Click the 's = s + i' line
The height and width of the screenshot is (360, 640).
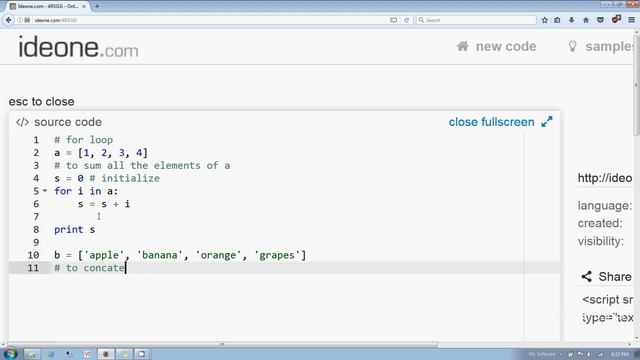(104, 204)
